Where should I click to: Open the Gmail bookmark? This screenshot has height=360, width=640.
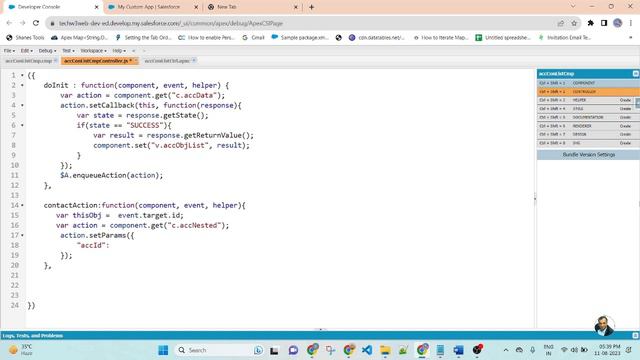pyautogui.click(x=253, y=38)
